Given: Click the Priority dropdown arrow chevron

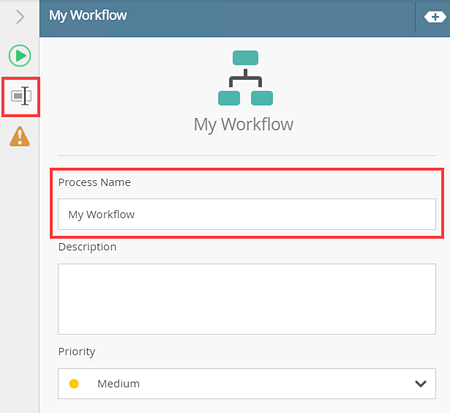Looking at the screenshot, I should 421,384.
